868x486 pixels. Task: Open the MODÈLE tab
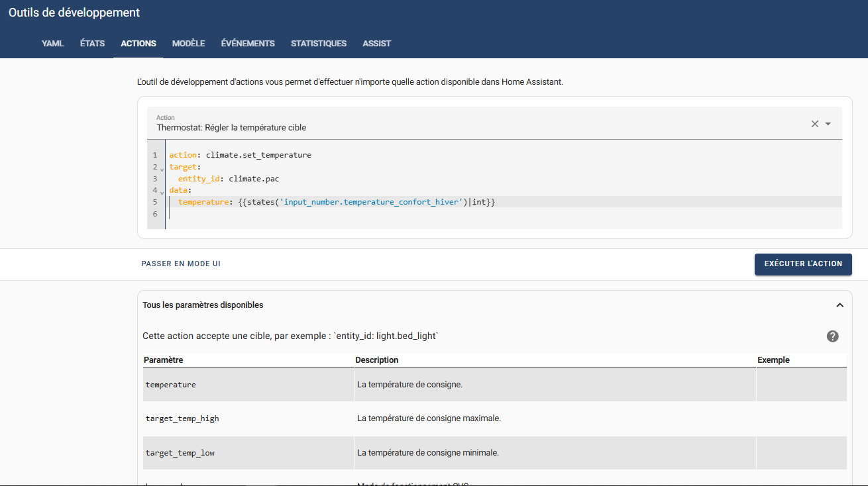(x=189, y=44)
